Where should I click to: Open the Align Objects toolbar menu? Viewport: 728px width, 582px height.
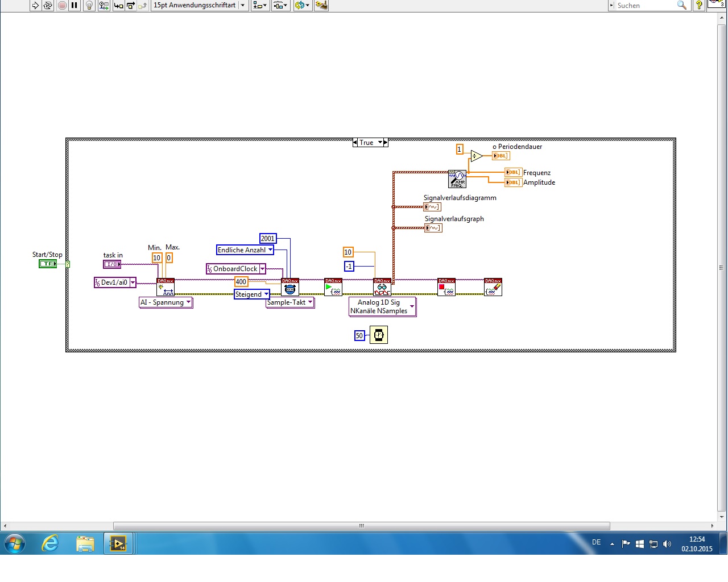pos(260,5)
